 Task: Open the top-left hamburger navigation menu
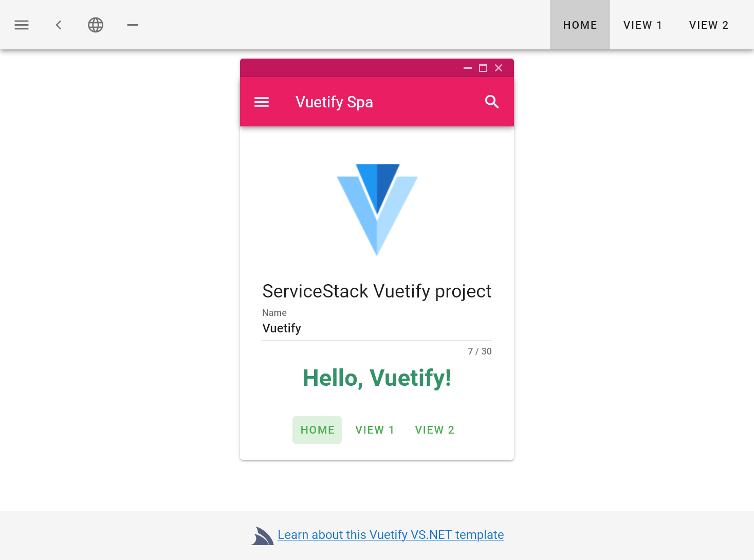22,25
